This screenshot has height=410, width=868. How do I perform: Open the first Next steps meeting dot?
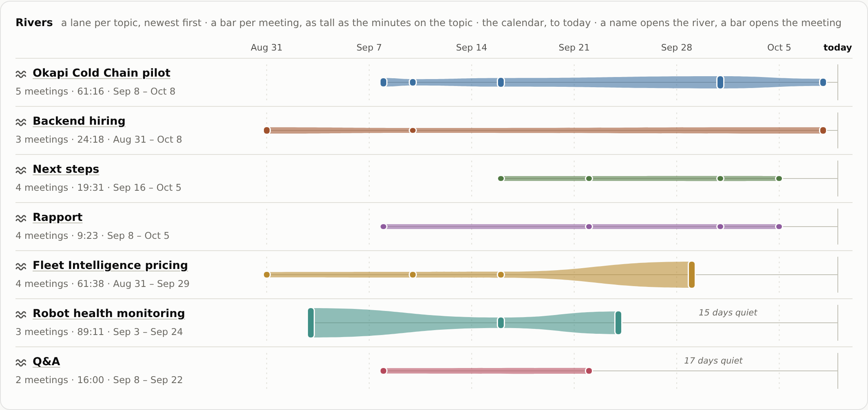(501, 179)
